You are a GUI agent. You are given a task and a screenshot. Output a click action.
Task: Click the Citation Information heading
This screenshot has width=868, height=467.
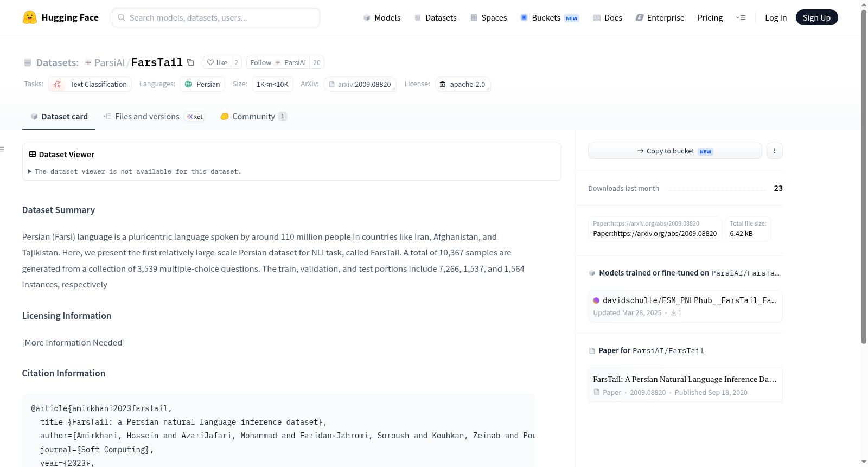pyautogui.click(x=64, y=373)
